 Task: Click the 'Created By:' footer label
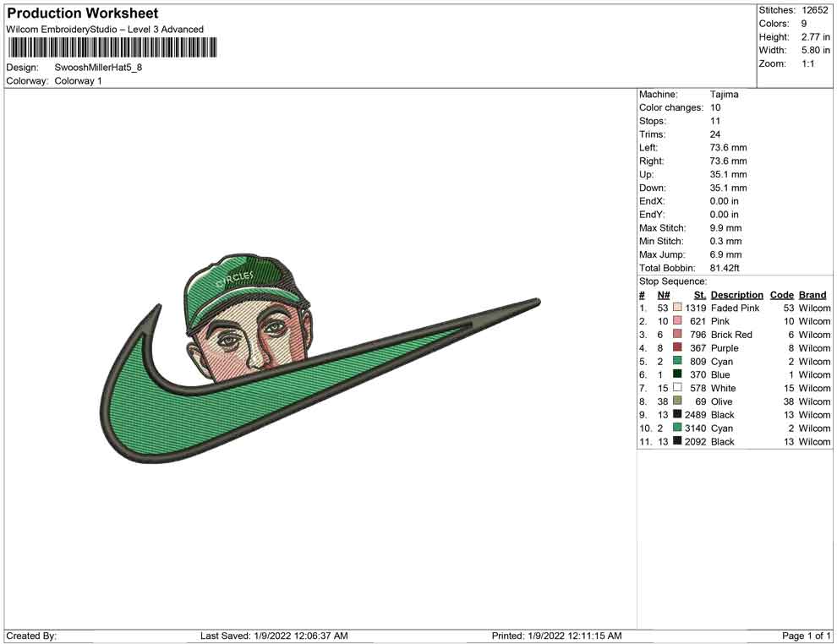pos(31,636)
